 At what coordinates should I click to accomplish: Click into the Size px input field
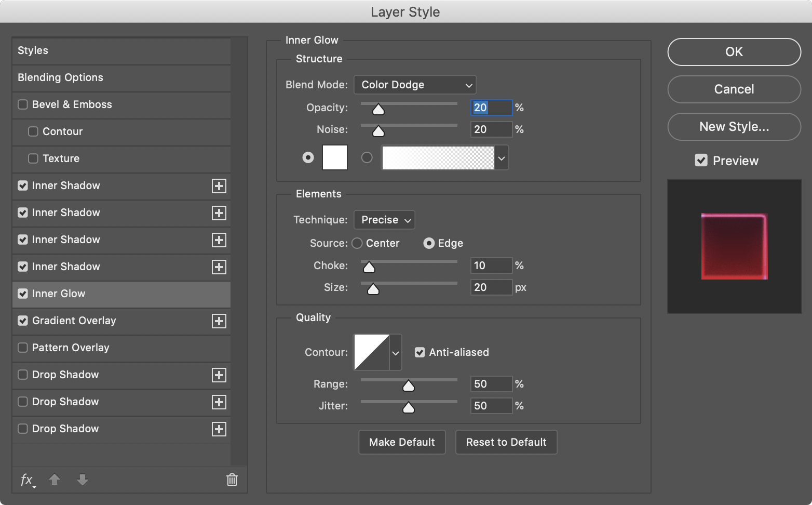[491, 287]
